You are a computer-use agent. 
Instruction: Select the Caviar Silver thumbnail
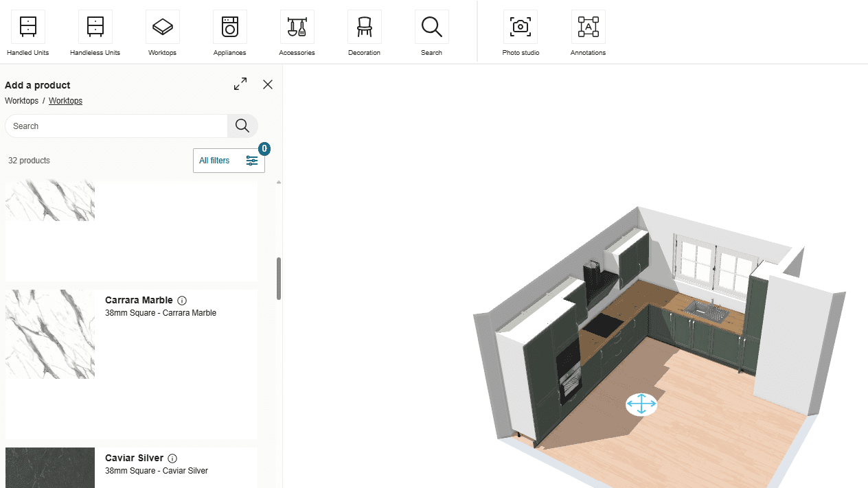50,467
